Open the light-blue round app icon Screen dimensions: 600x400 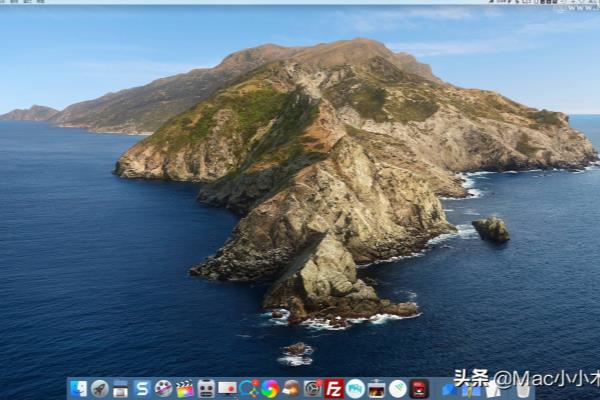tap(355, 389)
